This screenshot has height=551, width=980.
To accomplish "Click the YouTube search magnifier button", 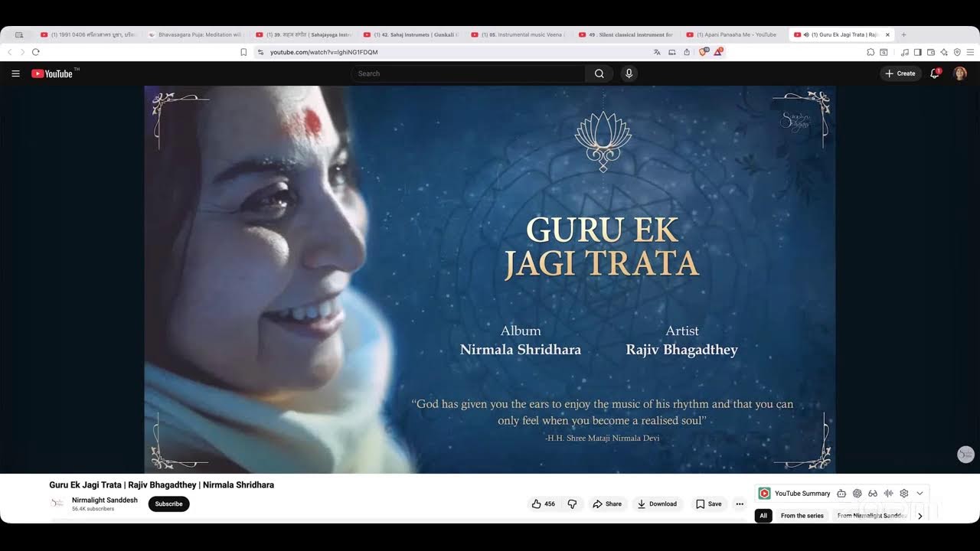I will click(599, 73).
